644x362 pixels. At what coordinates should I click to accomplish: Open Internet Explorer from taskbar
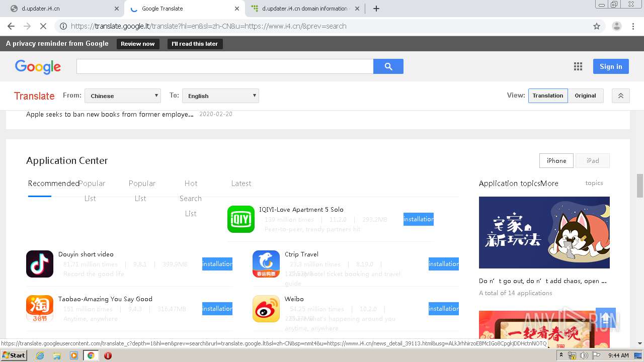[40, 355]
